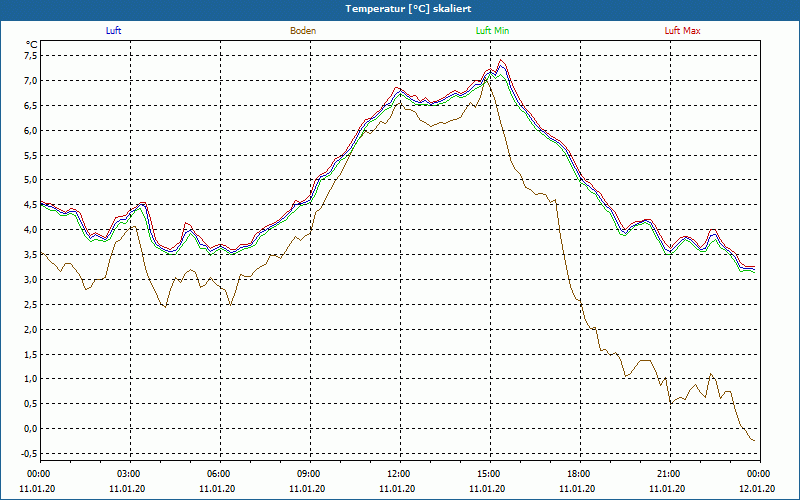Click the 12.01.20 date label
This screenshot has height=500, width=800.
757,488
